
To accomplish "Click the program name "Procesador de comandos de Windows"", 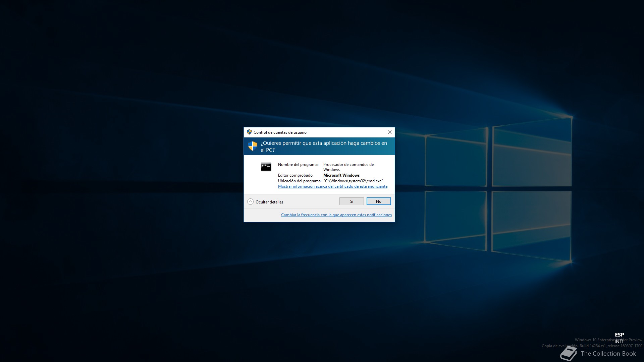I will point(348,167).
